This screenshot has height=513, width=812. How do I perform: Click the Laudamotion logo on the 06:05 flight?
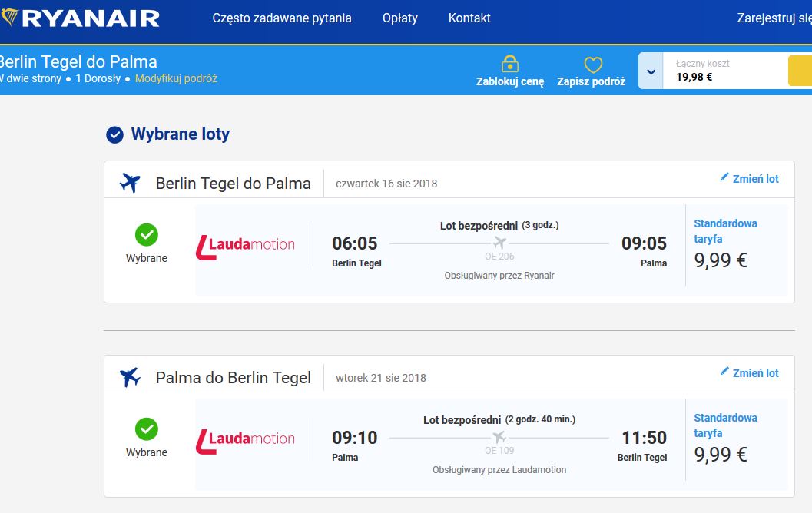click(x=245, y=247)
